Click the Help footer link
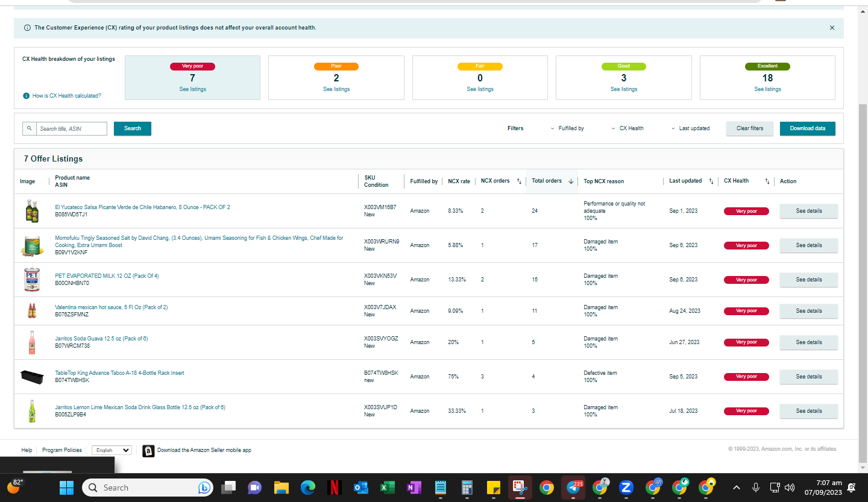The height and width of the screenshot is (502, 868). [x=27, y=450]
